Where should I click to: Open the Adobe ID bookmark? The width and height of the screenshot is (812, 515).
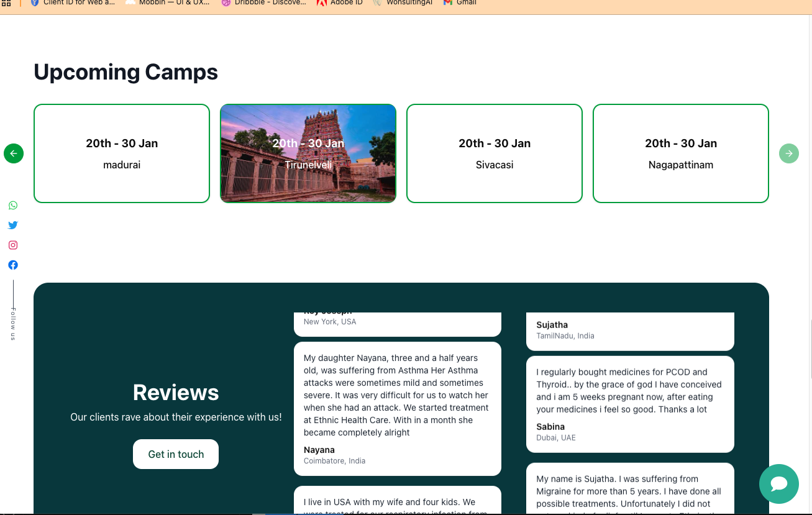[x=339, y=4]
